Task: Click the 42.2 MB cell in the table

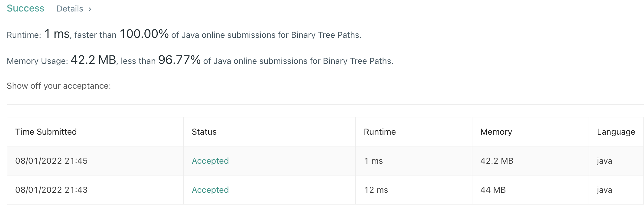Action: tap(497, 161)
